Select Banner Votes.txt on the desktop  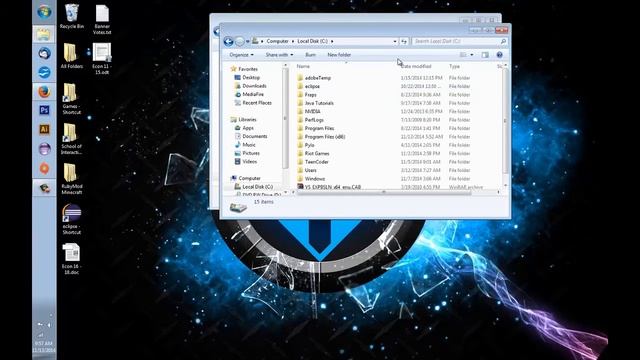coord(102,20)
